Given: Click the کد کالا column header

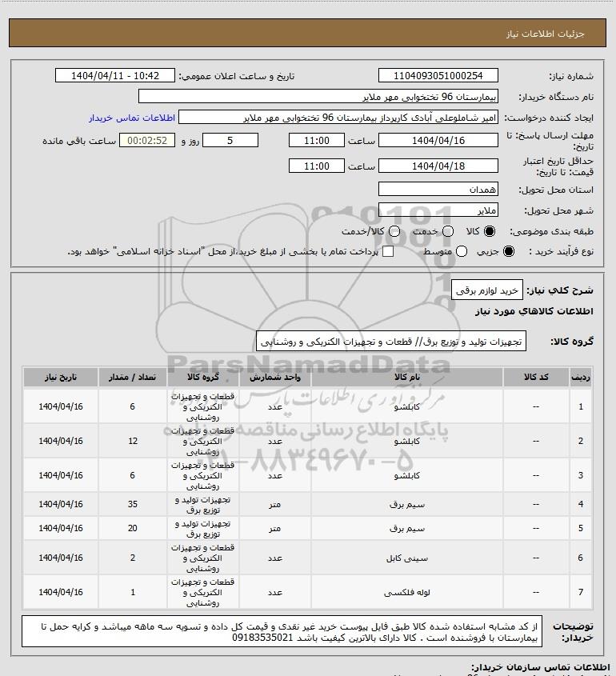Looking at the screenshot, I should tap(536, 378).
